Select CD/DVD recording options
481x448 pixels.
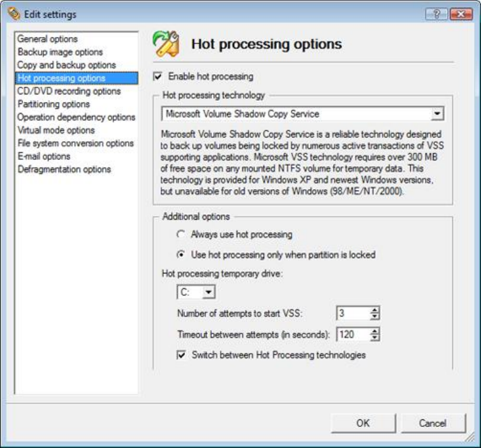[x=69, y=91]
